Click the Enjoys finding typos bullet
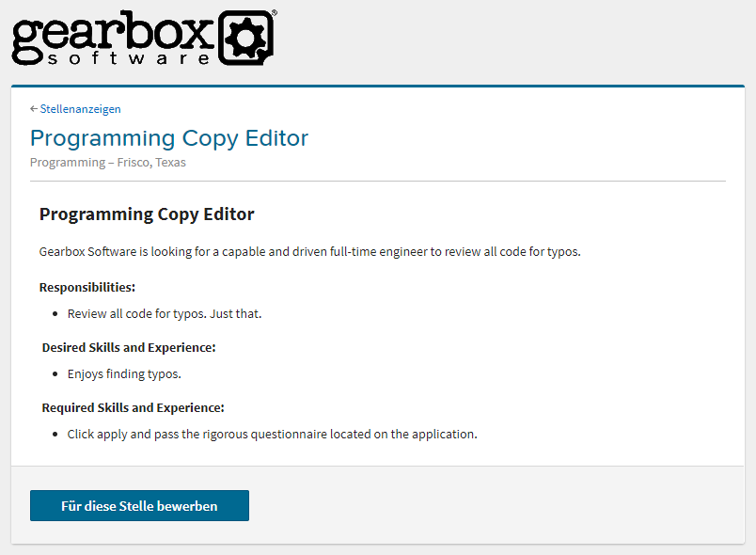 (x=124, y=374)
